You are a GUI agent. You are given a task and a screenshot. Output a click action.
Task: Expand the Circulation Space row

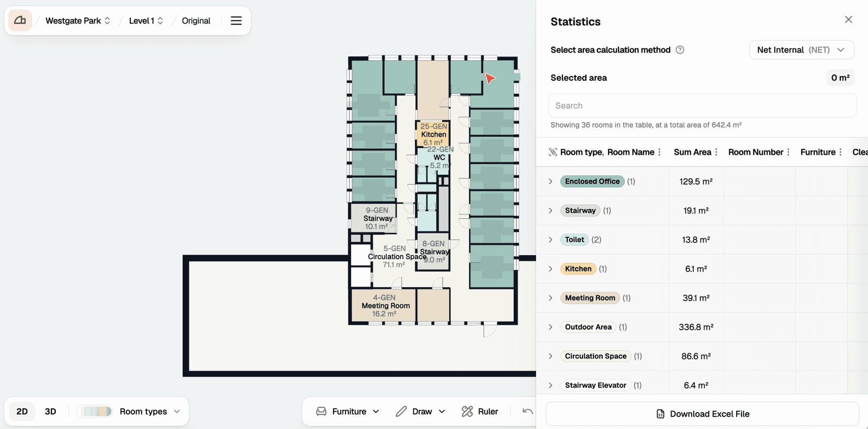point(551,356)
